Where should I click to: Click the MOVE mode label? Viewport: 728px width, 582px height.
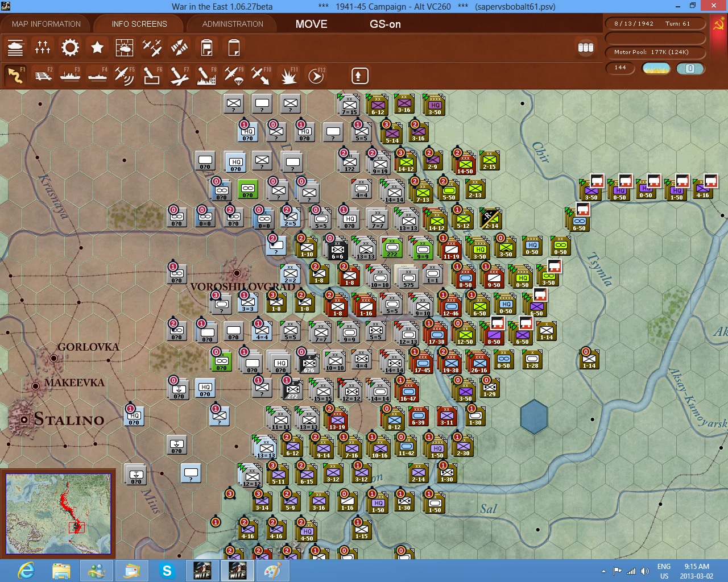[311, 24]
